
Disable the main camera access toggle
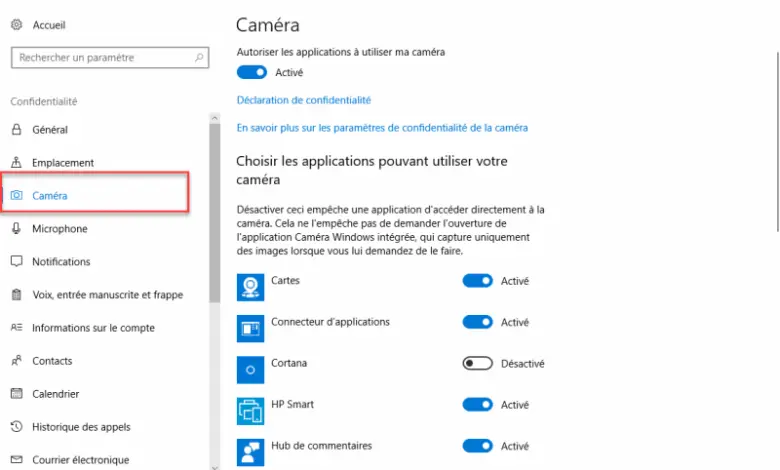point(252,72)
